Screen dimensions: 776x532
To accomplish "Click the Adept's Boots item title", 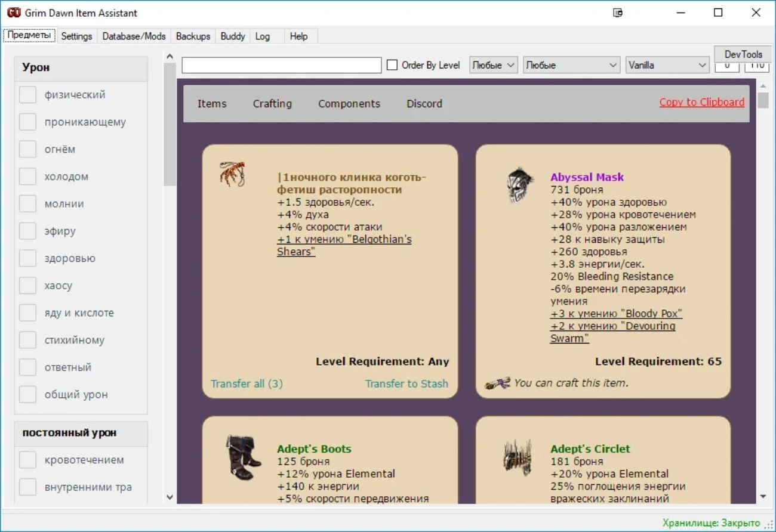I will click(x=314, y=449).
